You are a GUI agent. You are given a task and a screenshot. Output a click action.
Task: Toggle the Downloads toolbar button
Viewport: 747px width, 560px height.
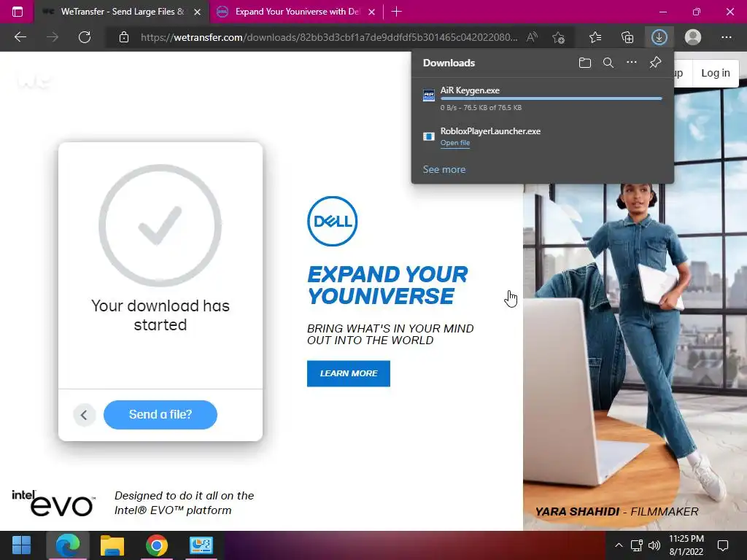(659, 37)
